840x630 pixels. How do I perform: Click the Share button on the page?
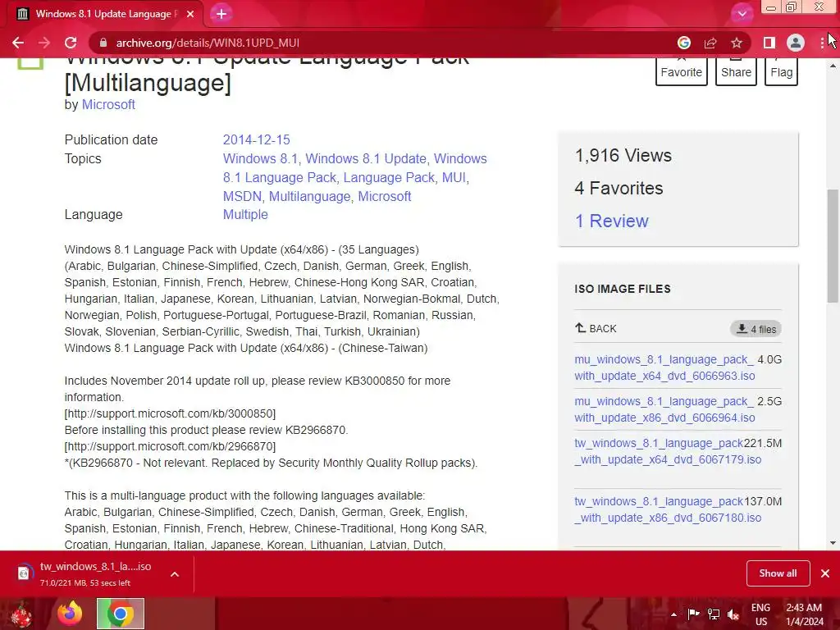[736, 71]
